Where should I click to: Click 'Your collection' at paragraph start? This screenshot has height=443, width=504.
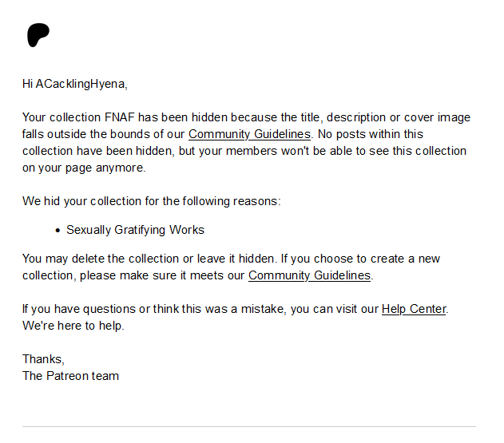(x=62, y=117)
